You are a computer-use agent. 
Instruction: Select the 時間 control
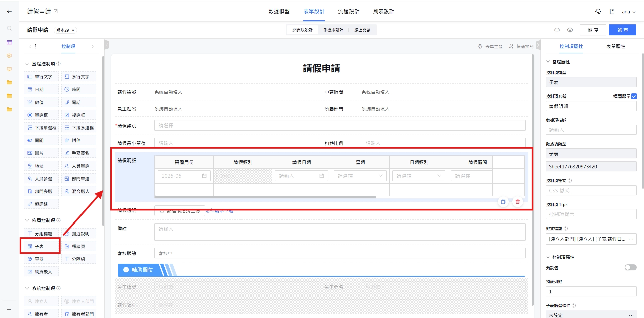78,89
